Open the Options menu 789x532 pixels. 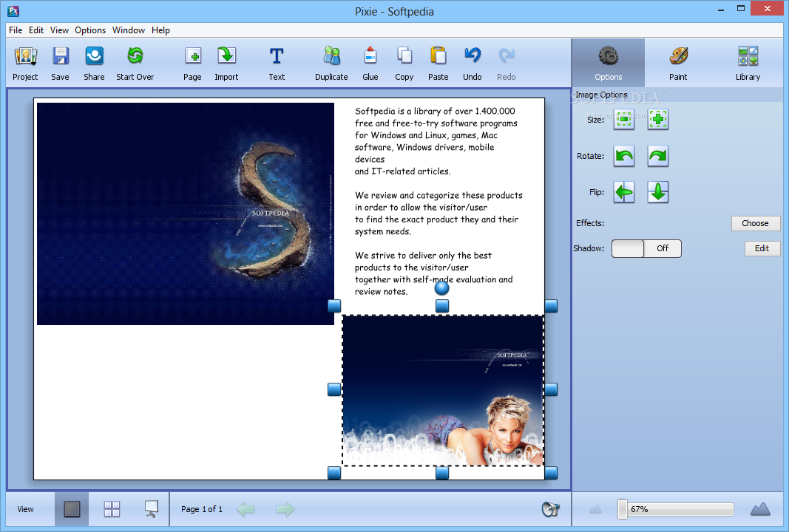pos(90,30)
